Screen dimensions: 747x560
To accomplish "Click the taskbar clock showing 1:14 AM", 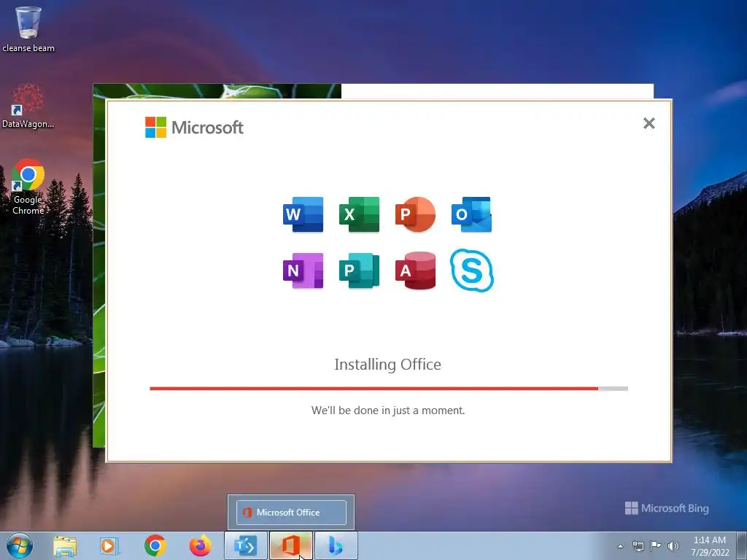I will coord(710,546).
